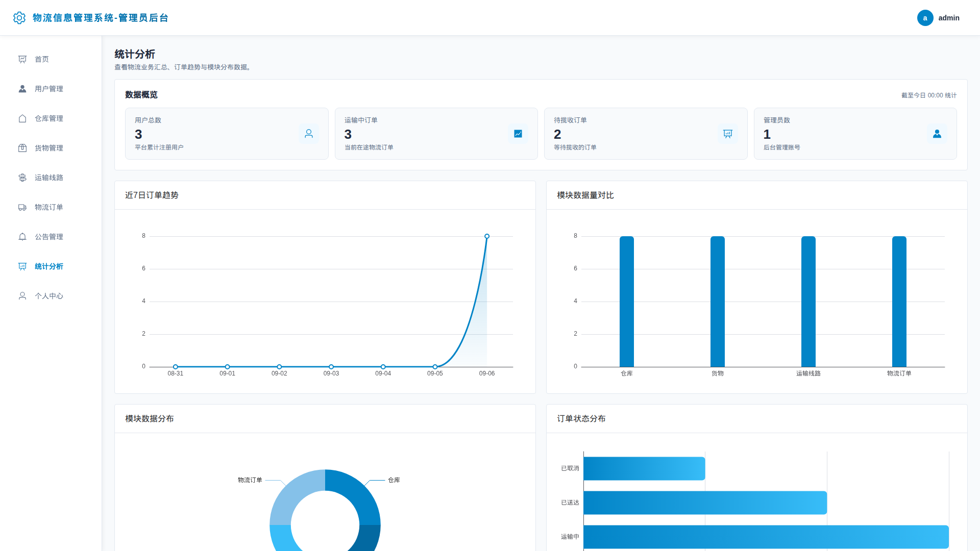Click the 运输线路 signpost icon
Viewport: 980px width, 551px height.
tap(22, 178)
